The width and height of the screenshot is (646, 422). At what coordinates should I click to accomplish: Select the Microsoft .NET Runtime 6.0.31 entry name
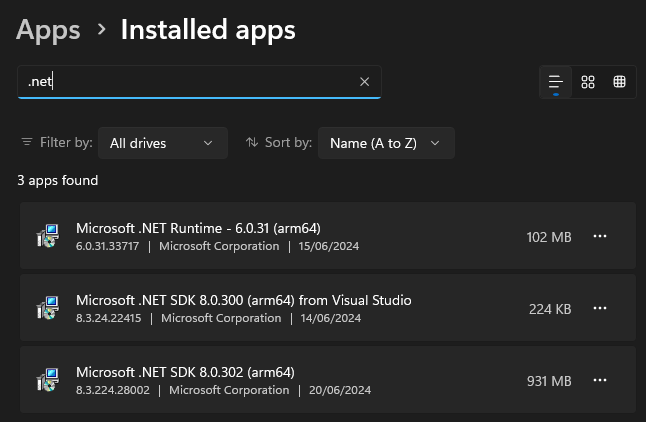pyautogui.click(x=198, y=228)
